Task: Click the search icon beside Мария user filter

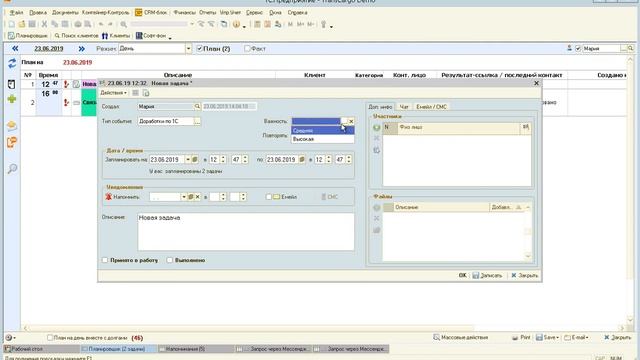Action: click(x=631, y=49)
